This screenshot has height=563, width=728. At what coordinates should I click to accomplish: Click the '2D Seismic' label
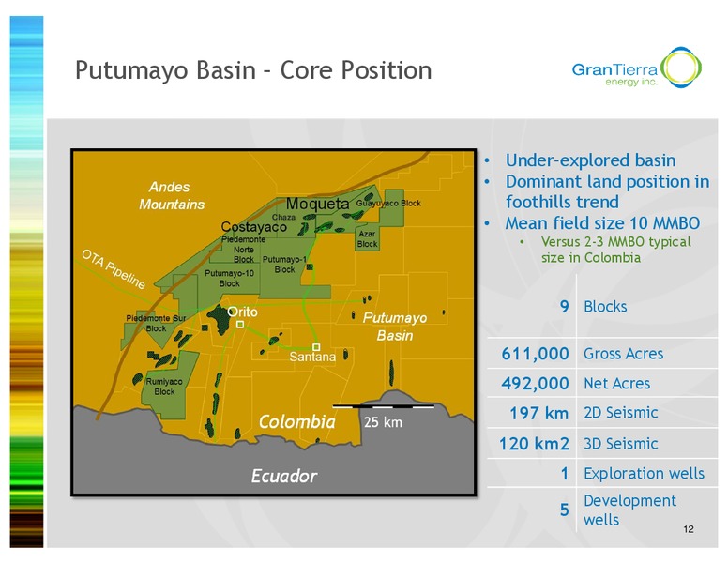621,413
